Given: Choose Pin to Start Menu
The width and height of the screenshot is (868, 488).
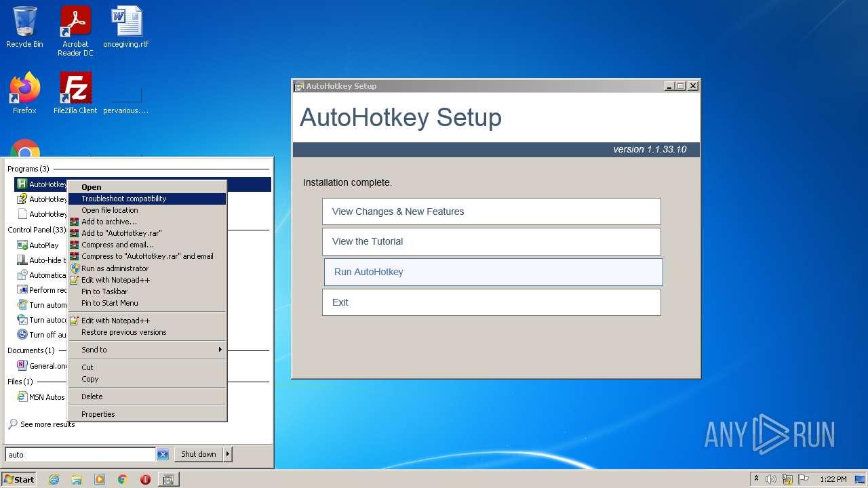Looking at the screenshot, I should (147, 303).
